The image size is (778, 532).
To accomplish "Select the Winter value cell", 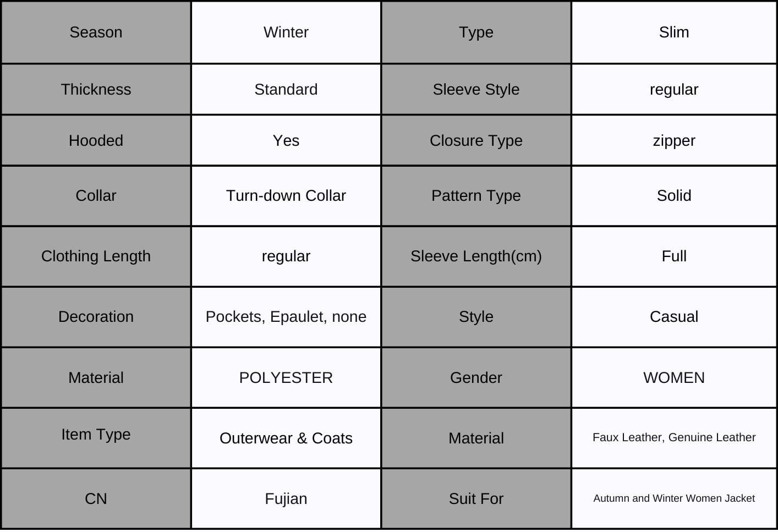I will [x=286, y=32].
